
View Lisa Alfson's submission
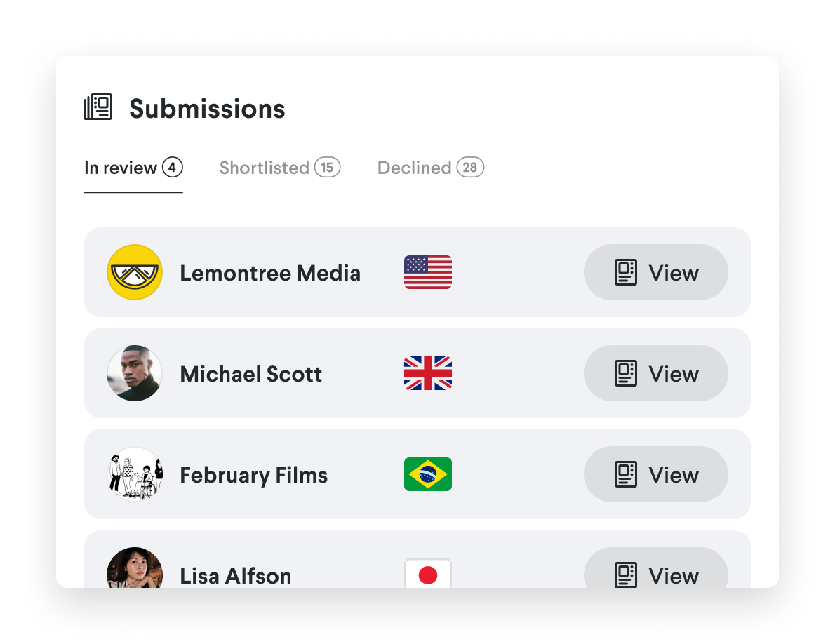click(x=655, y=574)
